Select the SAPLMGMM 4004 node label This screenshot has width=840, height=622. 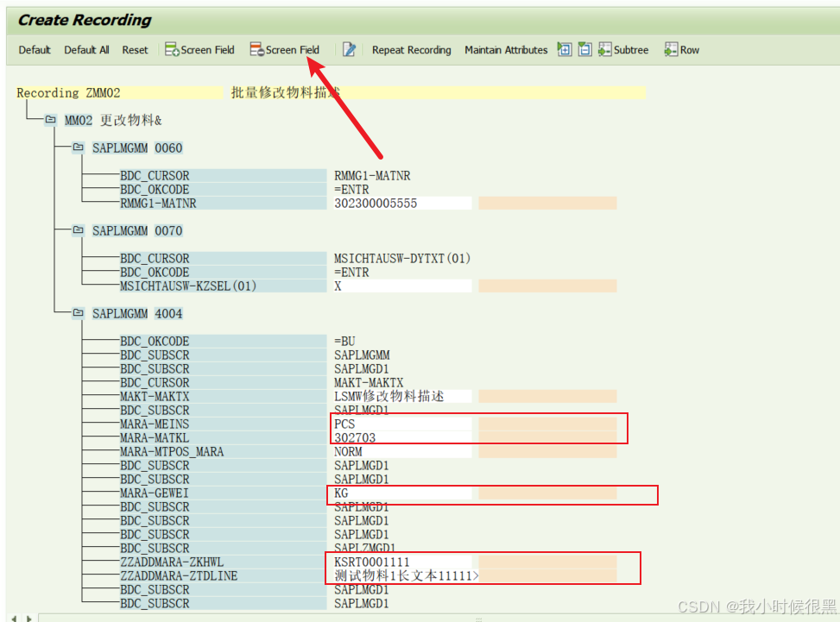137,314
